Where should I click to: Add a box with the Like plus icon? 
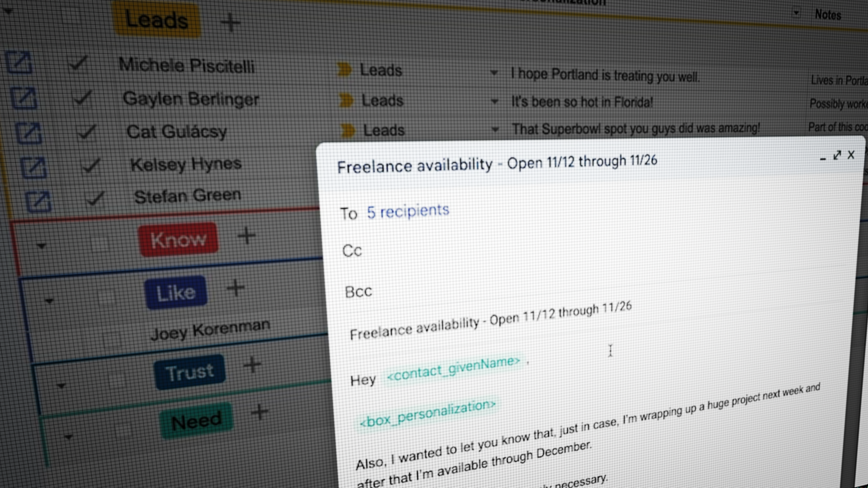tap(236, 288)
